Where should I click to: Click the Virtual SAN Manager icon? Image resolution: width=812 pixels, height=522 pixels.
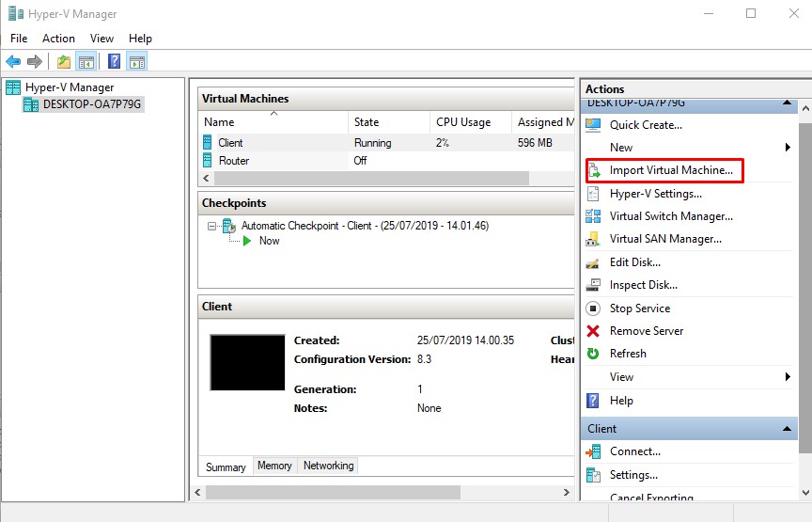[593, 239]
